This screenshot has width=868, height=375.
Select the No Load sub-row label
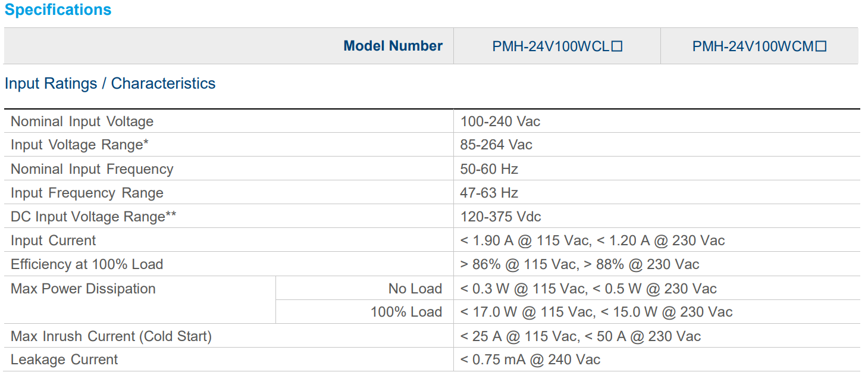click(415, 289)
